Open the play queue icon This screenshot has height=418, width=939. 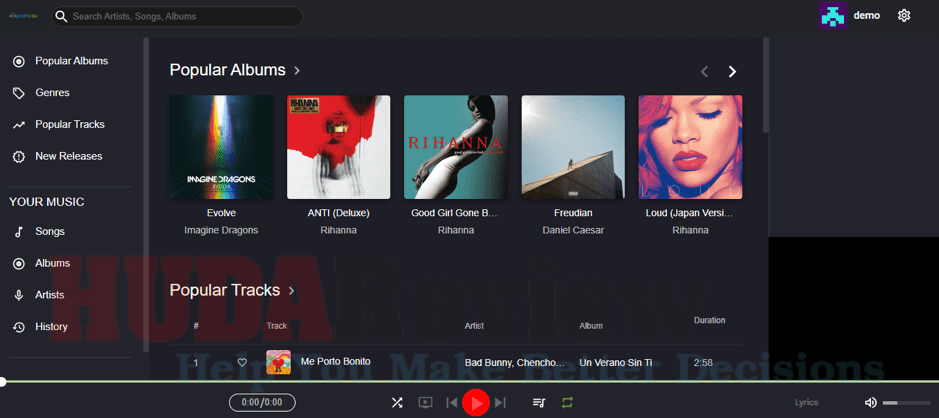tap(539, 403)
